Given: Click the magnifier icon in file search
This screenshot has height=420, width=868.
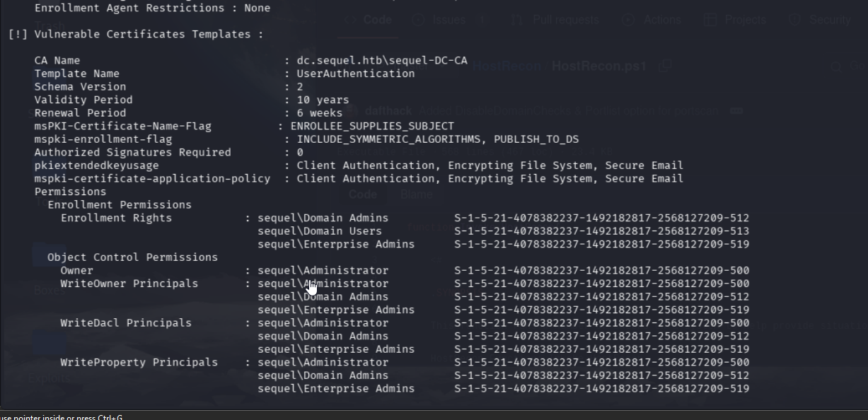Looking at the screenshot, I should click(836, 66).
